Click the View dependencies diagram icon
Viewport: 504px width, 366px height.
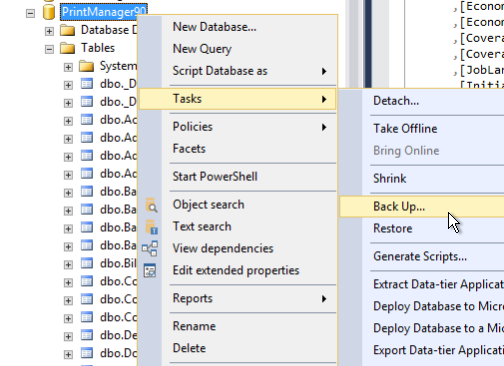point(150,249)
